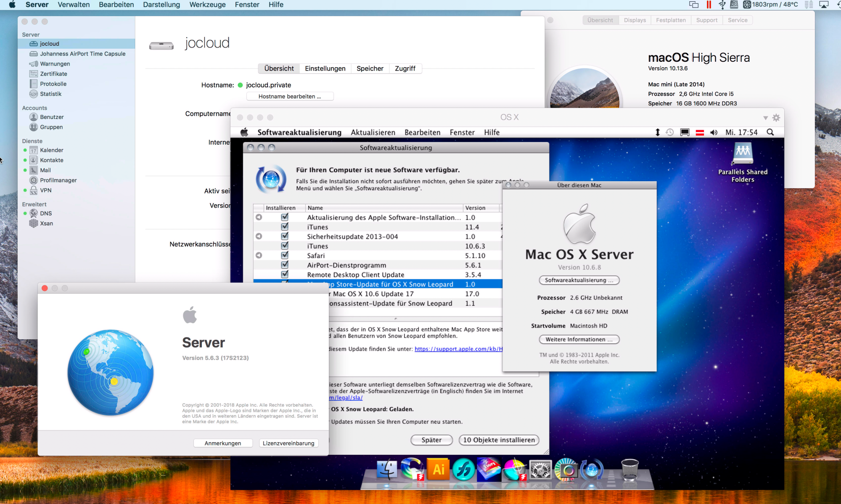
Task: Open System Preferences gear in dock
Action: pyautogui.click(x=540, y=470)
